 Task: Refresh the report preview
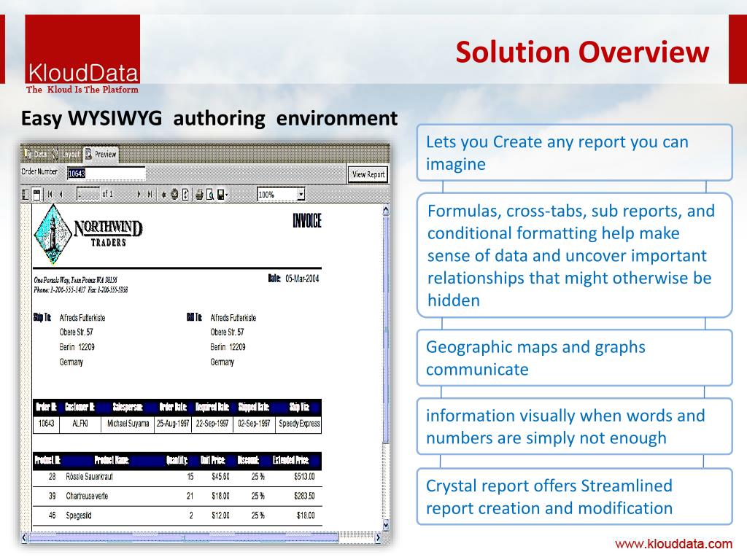point(185,194)
